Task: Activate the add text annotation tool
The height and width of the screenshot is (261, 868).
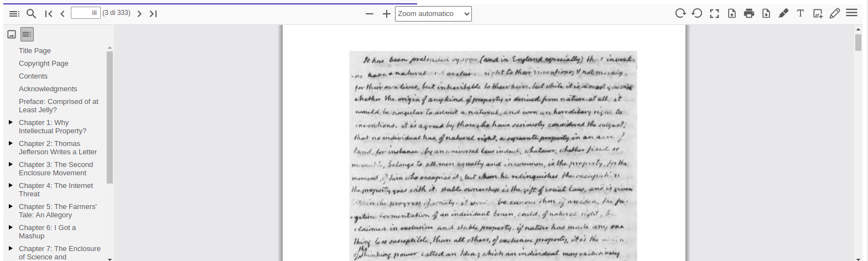Action: click(801, 14)
